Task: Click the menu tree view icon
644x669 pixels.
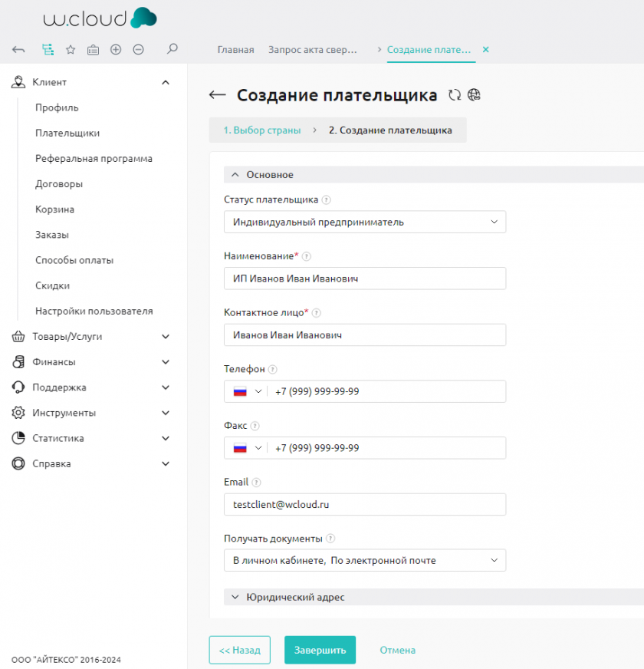Action: [48, 50]
